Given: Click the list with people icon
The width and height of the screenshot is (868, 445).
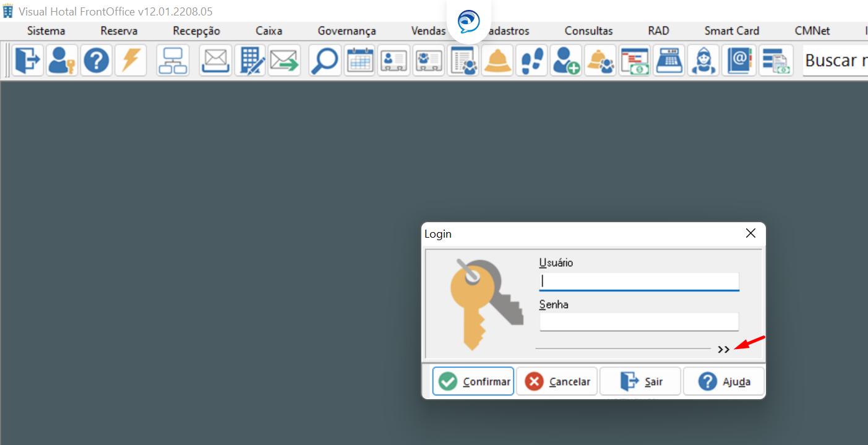Looking at the screenshot, I should (x=463, y=61).
